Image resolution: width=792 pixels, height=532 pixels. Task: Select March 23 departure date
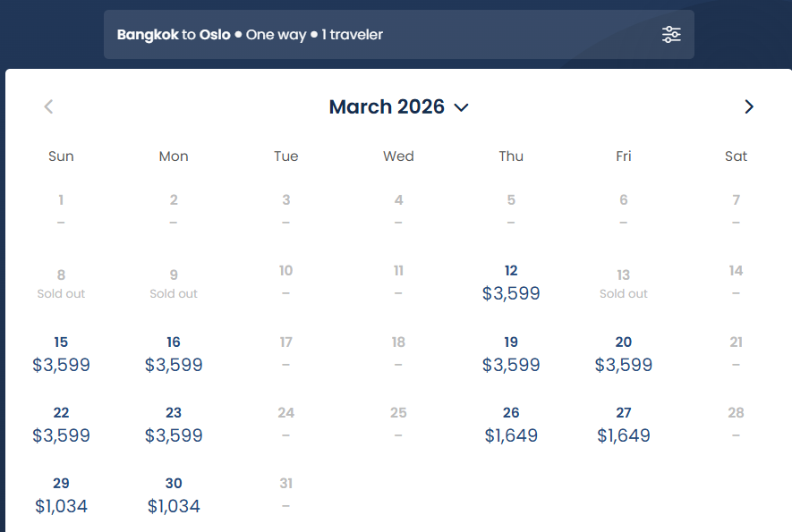tap(174, 426)
